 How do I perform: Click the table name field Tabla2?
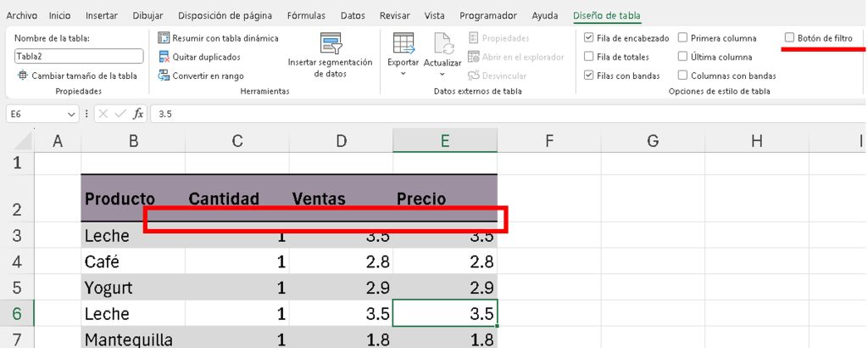(78, 57)
